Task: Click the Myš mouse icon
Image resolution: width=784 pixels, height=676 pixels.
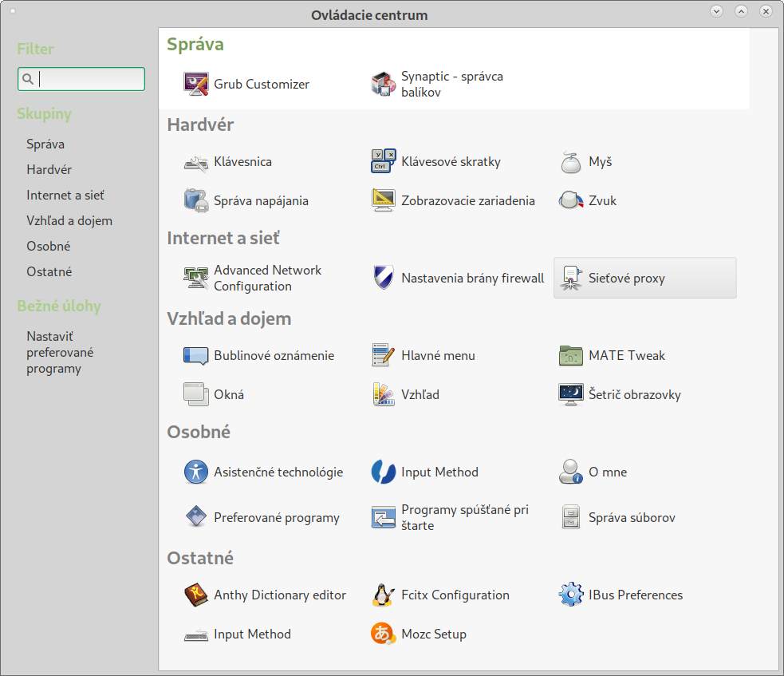Action: click(571, 162)
